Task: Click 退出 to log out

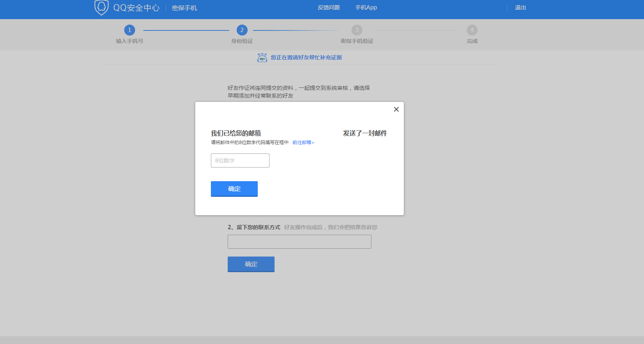Action: (520, 7)
